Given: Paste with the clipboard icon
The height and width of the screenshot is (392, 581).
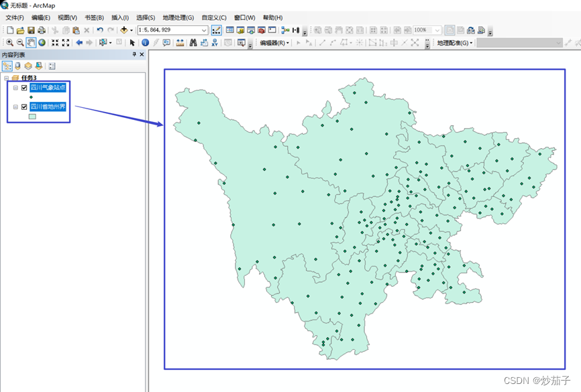Looking at the screenshot, I should [76, 30].
